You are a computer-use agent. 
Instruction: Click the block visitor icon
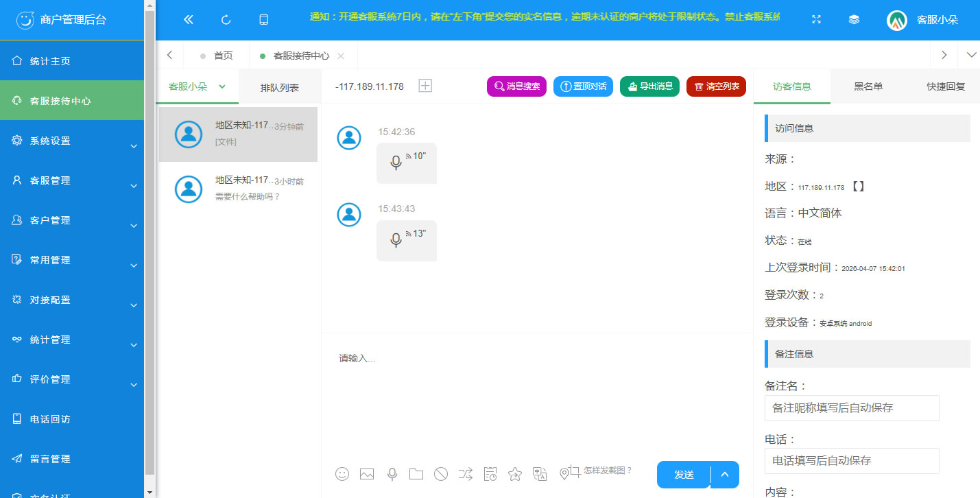[441, 474]
